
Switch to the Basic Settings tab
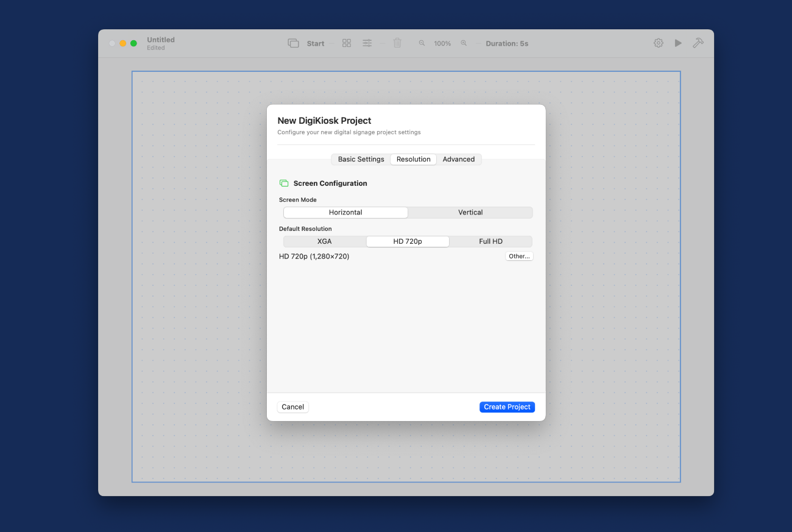361,159
